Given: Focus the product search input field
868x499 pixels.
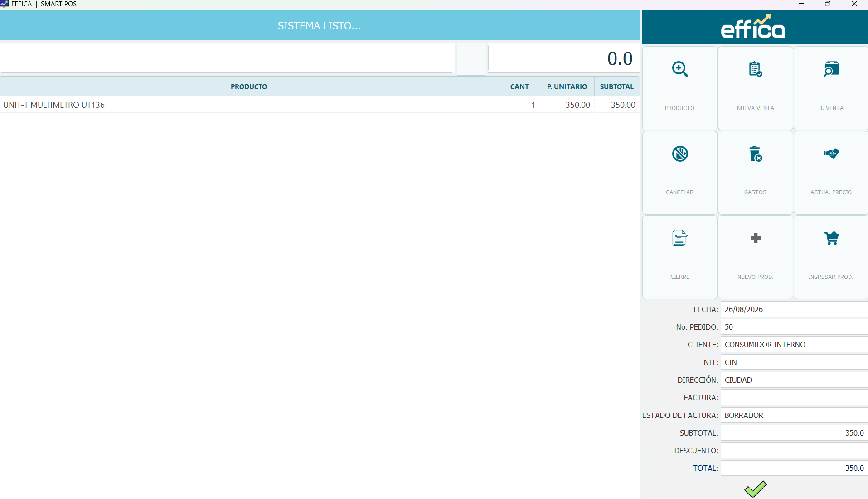Looking at the screenshot, I should click(x=227, y=58).
